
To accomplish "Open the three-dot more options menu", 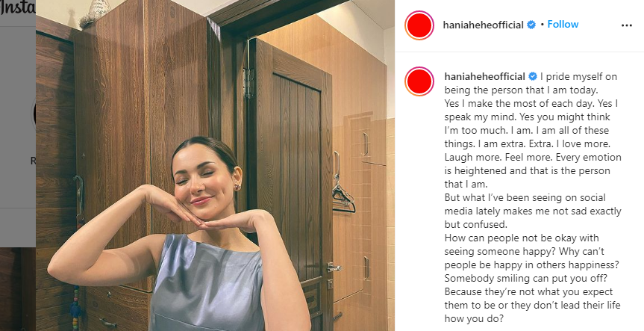I will click(626, 25).
